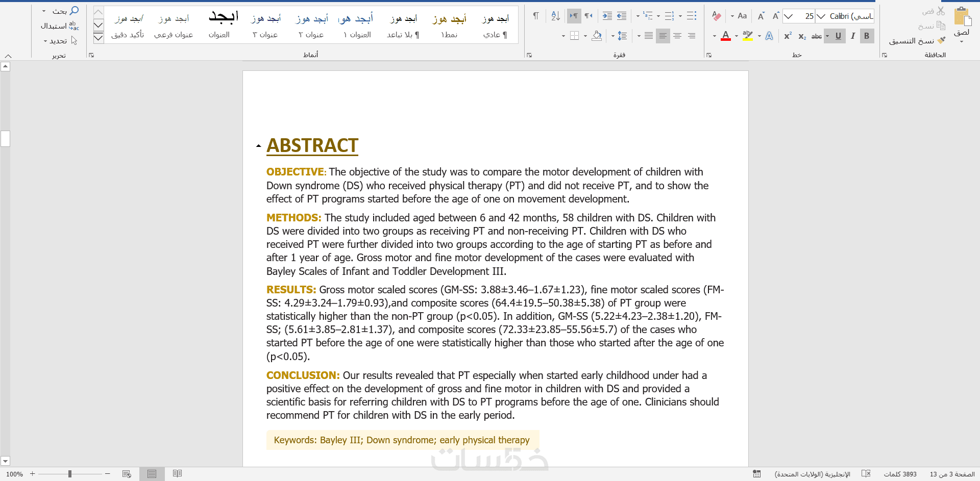Click the line spacing icon
980x481 pixels.
(622, 36)
